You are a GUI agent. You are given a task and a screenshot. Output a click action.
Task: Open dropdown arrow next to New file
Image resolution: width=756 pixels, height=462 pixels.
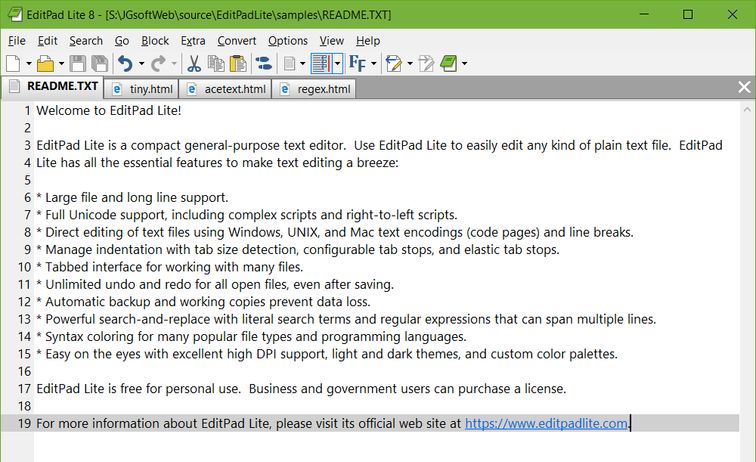tap(29, 64)
